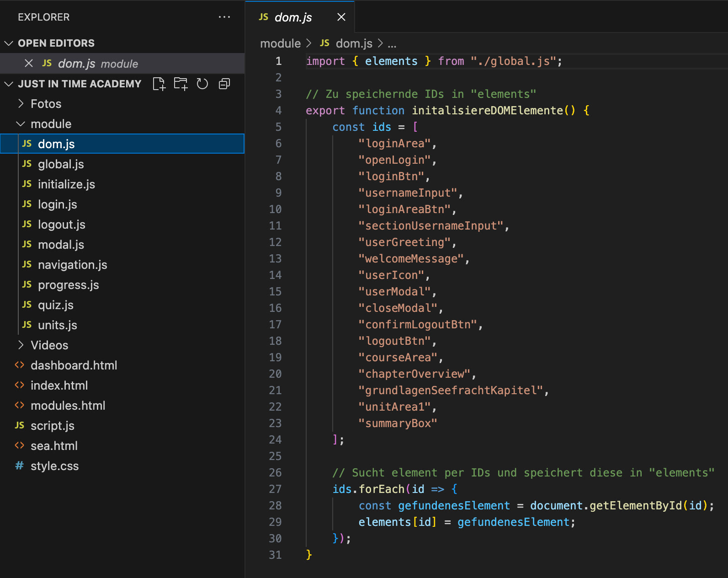Screen dimensions: 728x578
Task: Click the JS icon on the editor tab
Action: [263, 17]
